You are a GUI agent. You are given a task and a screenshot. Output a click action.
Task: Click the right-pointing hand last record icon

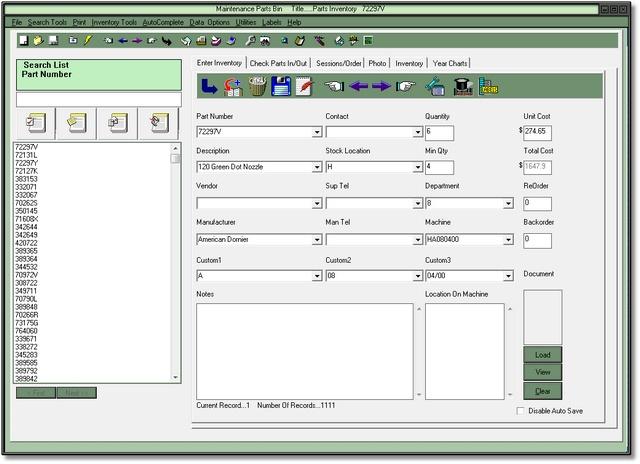[405, 86]
